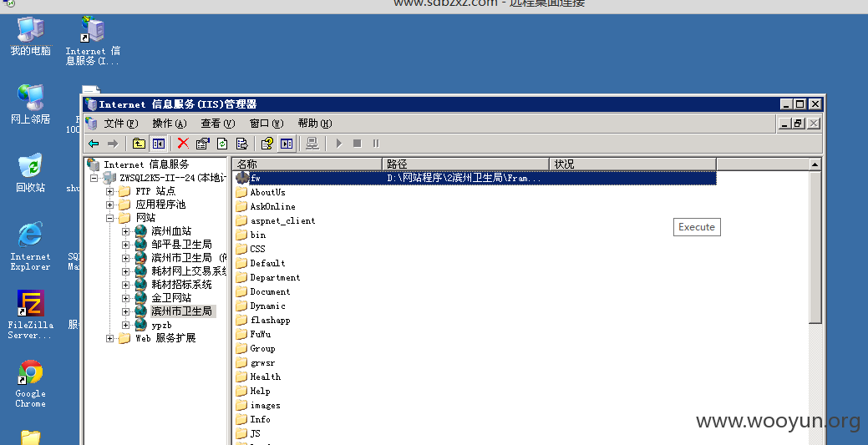Go up one level with folder-up icon
868x445 pixels.
click(x=139, y=144)
